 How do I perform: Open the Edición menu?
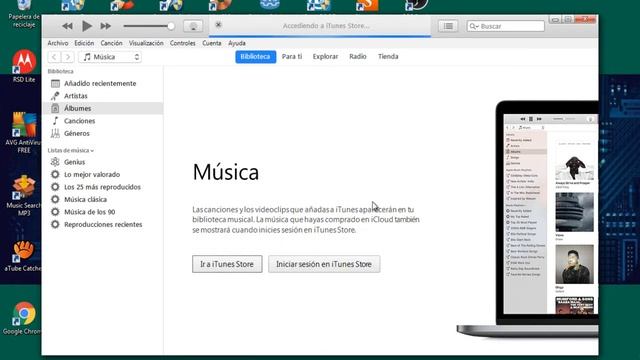tap(84, 43)
